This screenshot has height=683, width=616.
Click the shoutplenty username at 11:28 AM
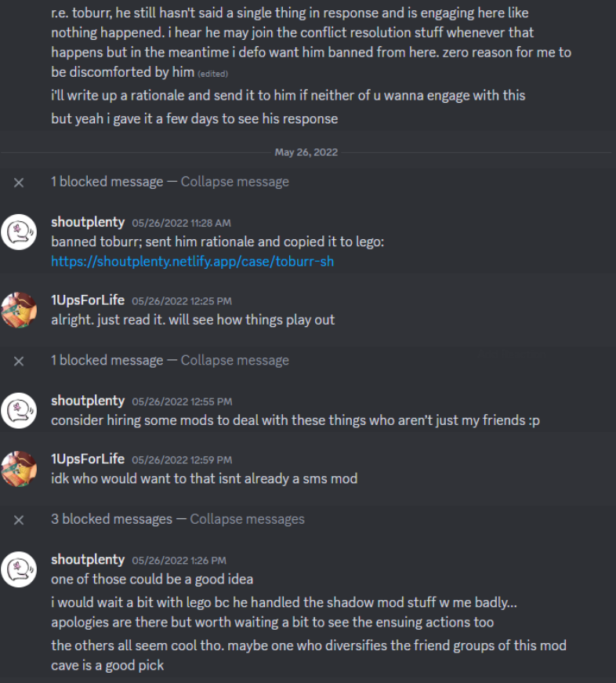click(x=88, y=222)
